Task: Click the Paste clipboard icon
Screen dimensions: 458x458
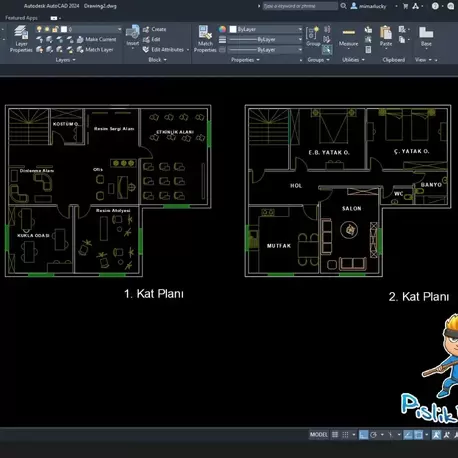Action: tap(386, 36)
